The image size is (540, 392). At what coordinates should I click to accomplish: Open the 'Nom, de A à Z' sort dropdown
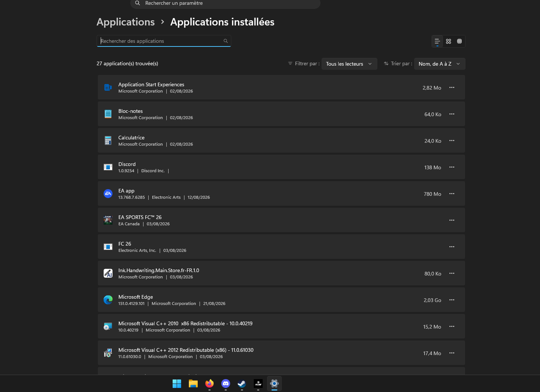440,64
